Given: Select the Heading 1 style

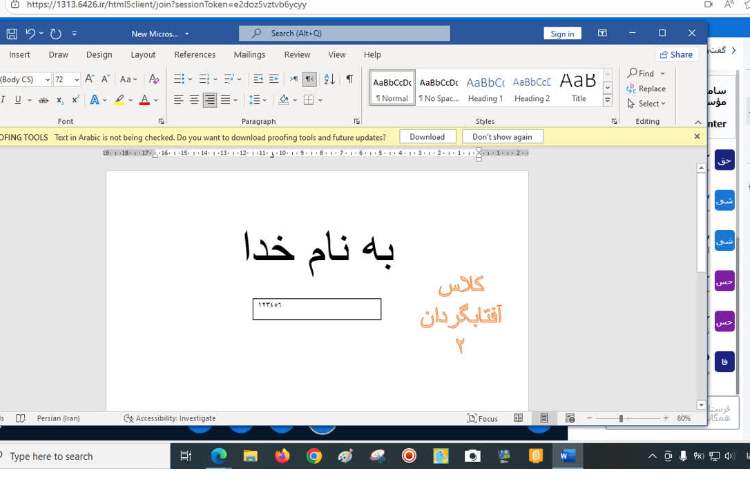Looking at the screenshot, I should click(485, 89).
